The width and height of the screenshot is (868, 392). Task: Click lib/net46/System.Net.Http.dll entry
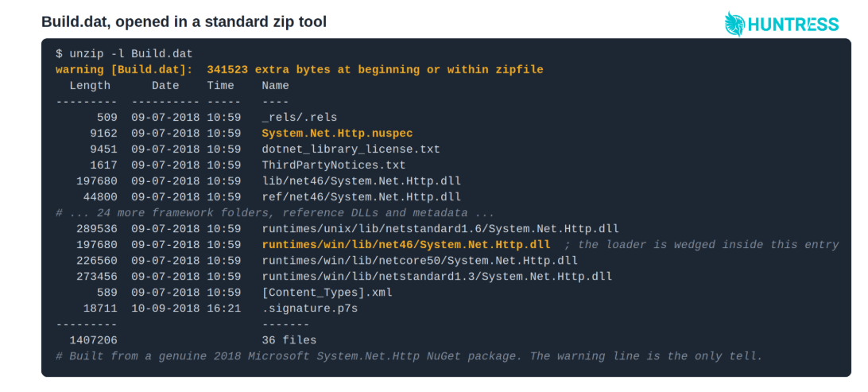click(x=362, y=181)
